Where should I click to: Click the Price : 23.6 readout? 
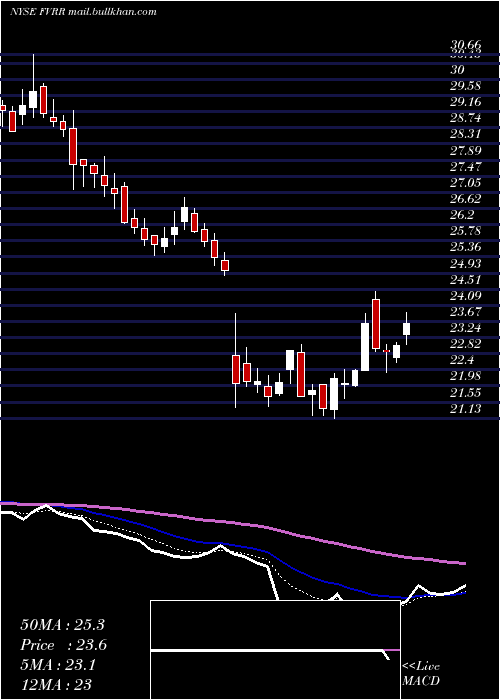click(64, 646)
